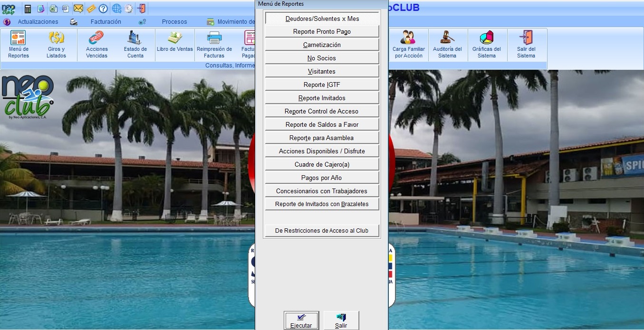Image resolution: width=644 pixels, height=330 pixels.
Task: Select the Visitantes report
Action: coord(322,72)
